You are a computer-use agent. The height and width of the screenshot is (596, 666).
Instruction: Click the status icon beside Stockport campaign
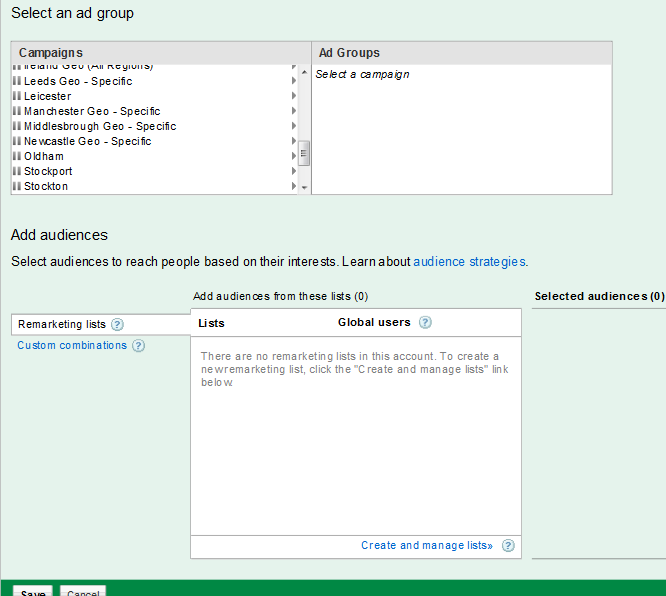(x=16, y=171)
